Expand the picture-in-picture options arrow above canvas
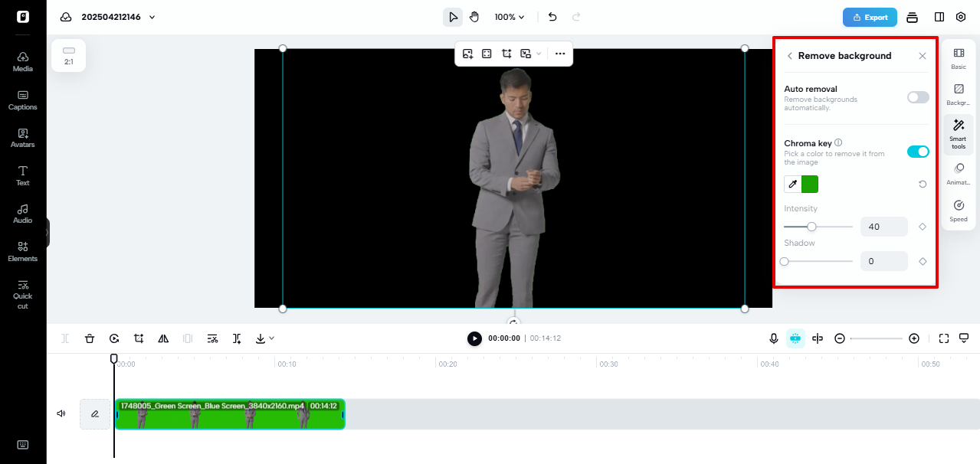The width and height of the screenshot is (980, 464). pos(539,54)
